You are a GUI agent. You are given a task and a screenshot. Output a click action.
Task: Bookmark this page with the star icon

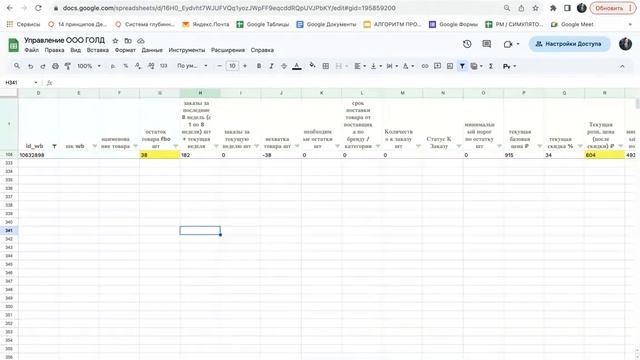point(535,8)
